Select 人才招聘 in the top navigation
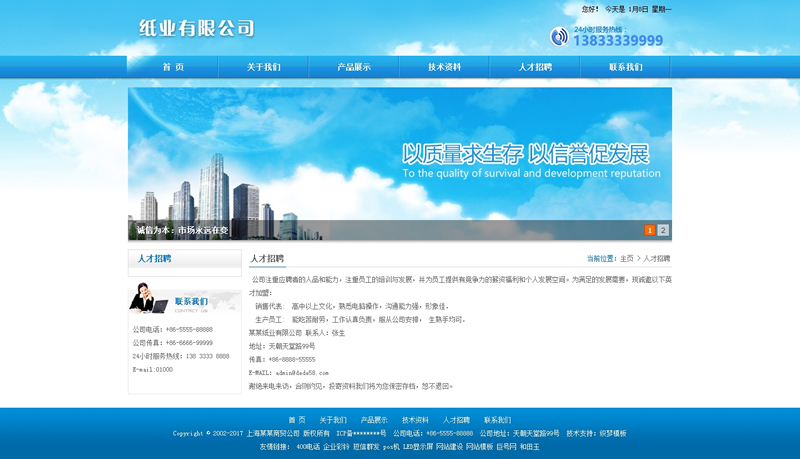800x459 pixels. point(535,67)
